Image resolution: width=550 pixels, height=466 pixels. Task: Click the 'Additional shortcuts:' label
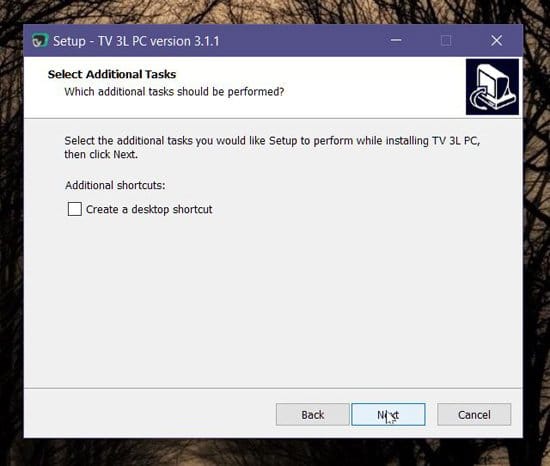[x=115, y=185]
